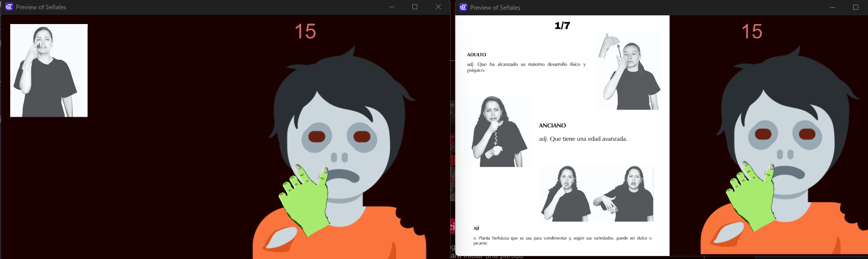This screenshot has width=868, height=259.
Task: Click the Godot icon in left window title bar
Action: 9,7
